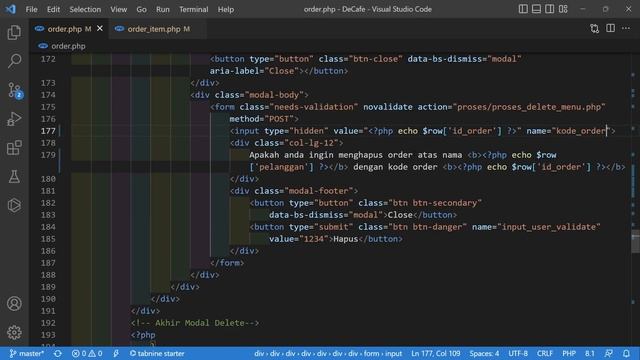
Task: Click the Open Changes compare icon
Action: [595, 29]
